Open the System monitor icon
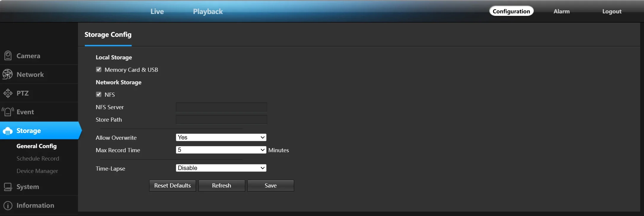 (8, 187)
